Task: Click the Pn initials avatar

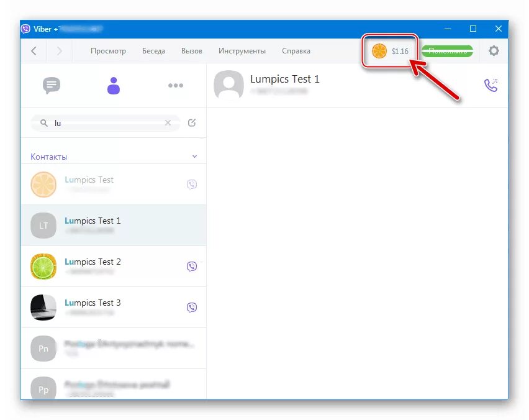Action: [x=43, y=349]
